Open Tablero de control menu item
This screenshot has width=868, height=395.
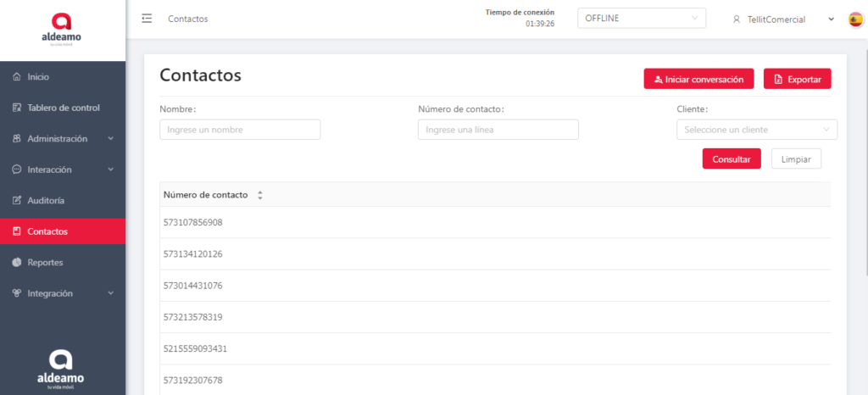click(x=63, y=108)
